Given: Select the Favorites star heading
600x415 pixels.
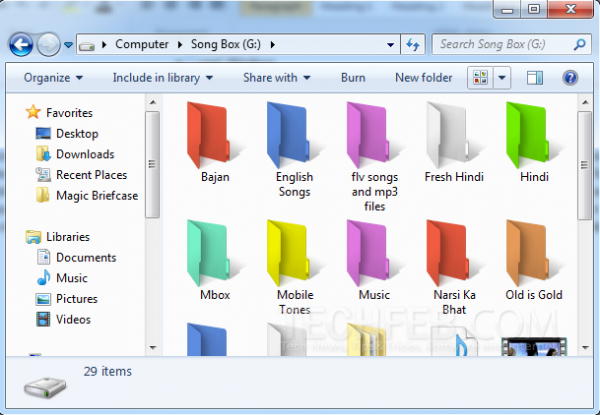Looking at the screenshot, I should (59, 112).
